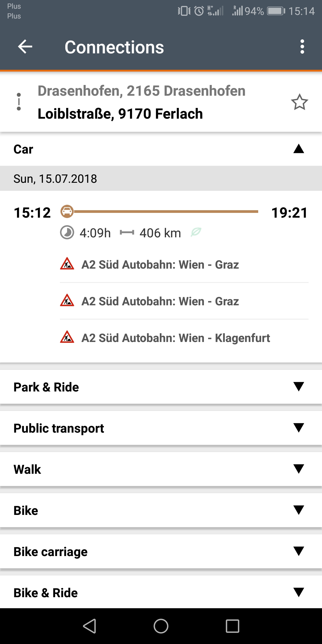Show Bike carriage connections

(298, 551)
